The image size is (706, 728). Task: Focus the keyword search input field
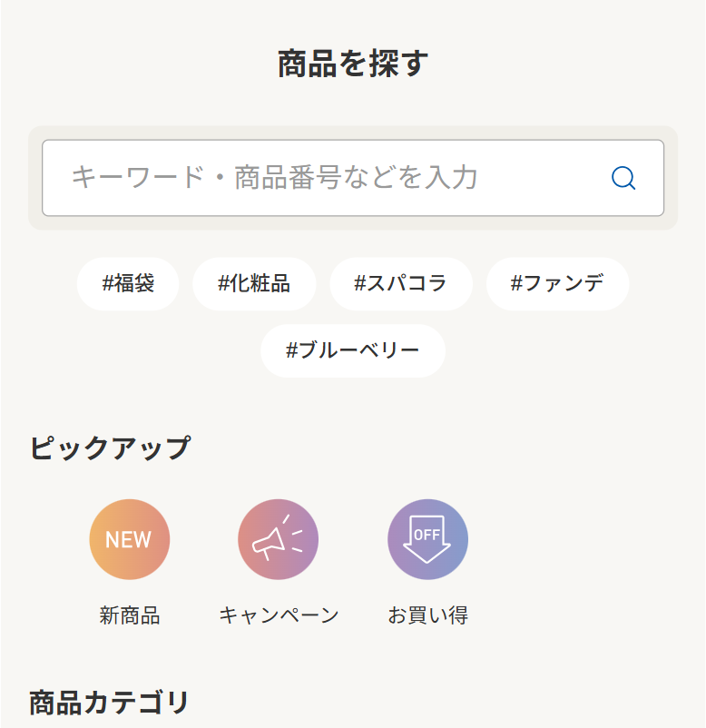(336, 178)
